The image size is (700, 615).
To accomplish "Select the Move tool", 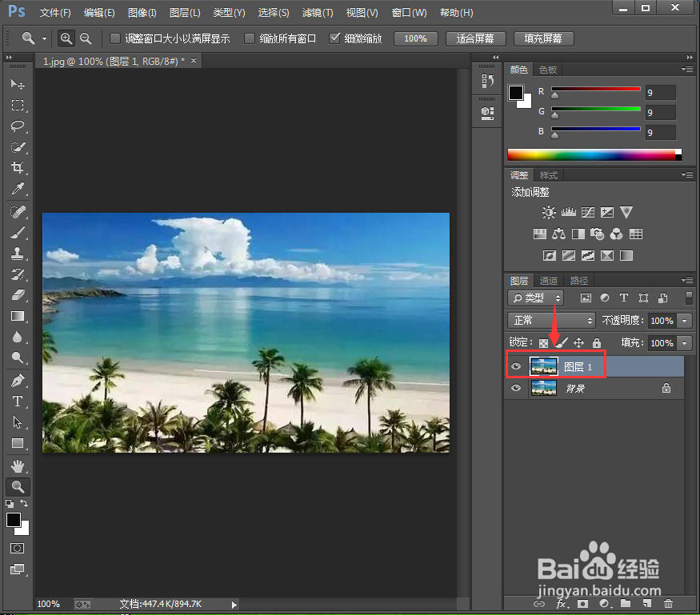I will (x=18, y=84).
